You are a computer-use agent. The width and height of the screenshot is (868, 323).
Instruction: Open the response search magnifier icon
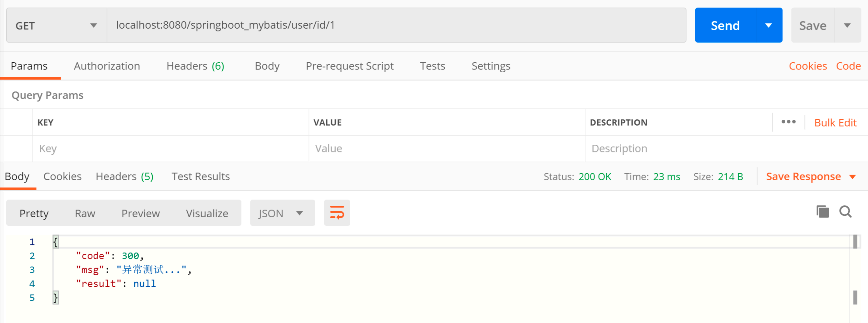(845, 212)
